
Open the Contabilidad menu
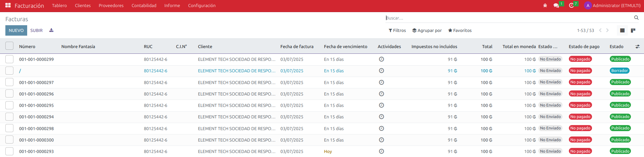[144, 5]
